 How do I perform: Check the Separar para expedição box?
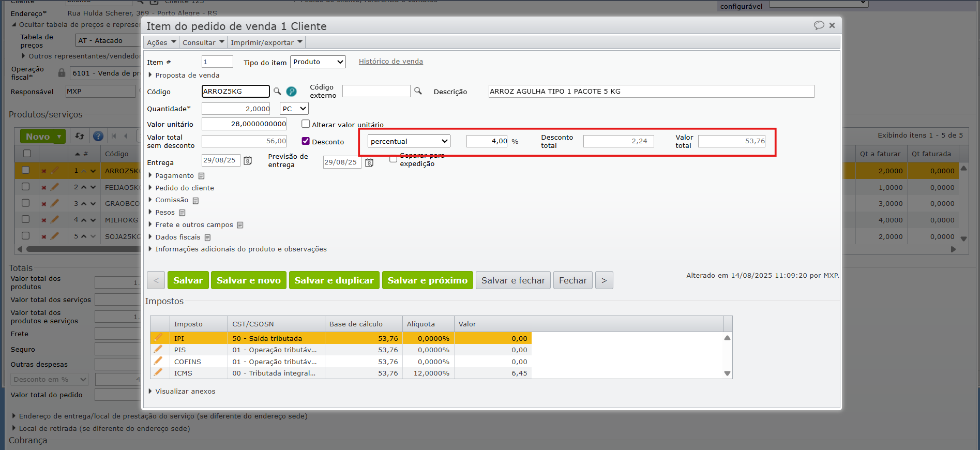click(393, 159)
